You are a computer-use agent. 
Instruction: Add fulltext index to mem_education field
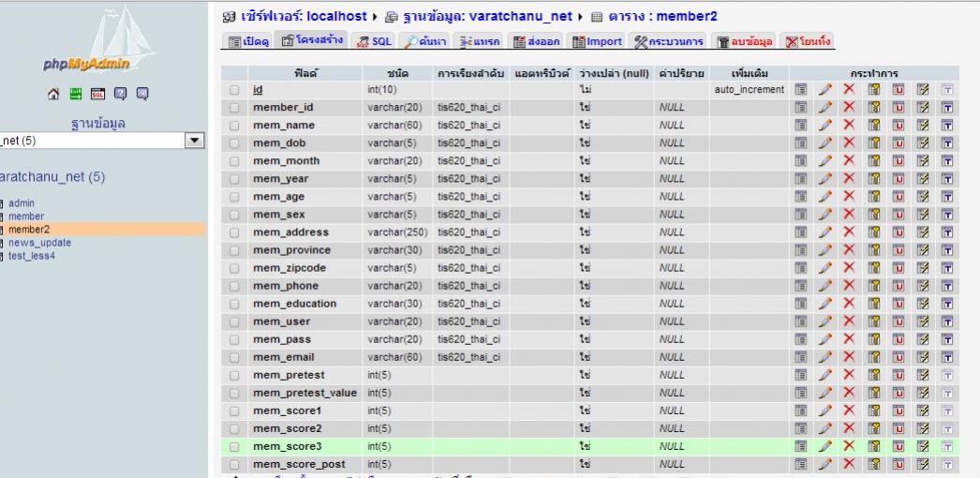[x=947, y=304]
